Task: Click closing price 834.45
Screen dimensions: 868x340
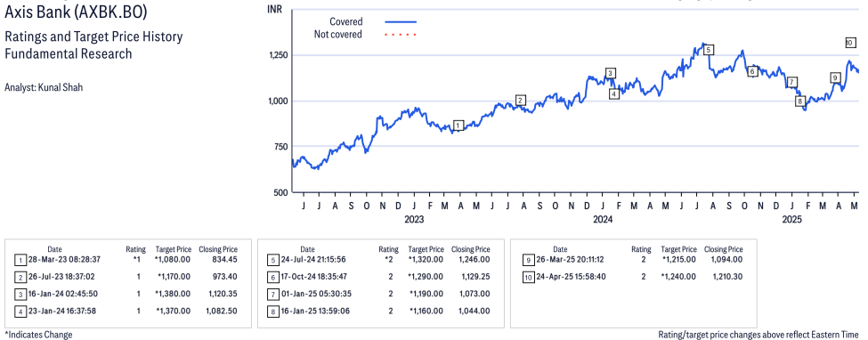Action: tap(224, 259)
